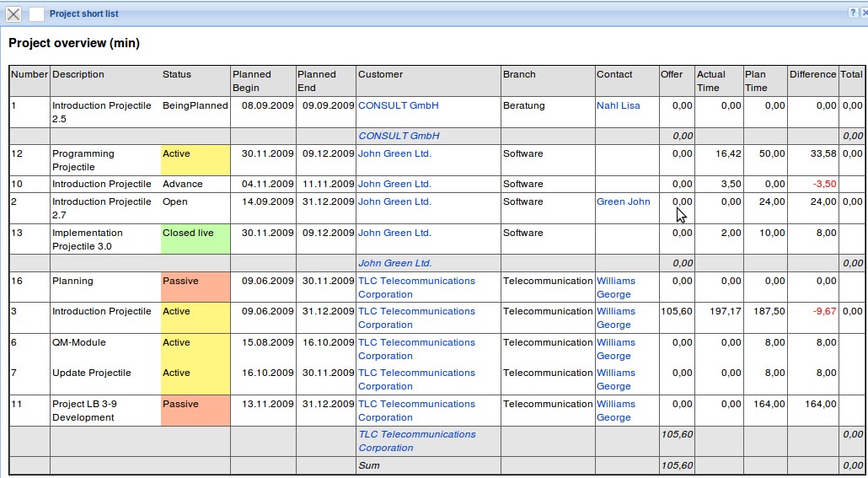
Task: Open TLC Telecommunications link in Planning row
Action: tap(416, 287)
